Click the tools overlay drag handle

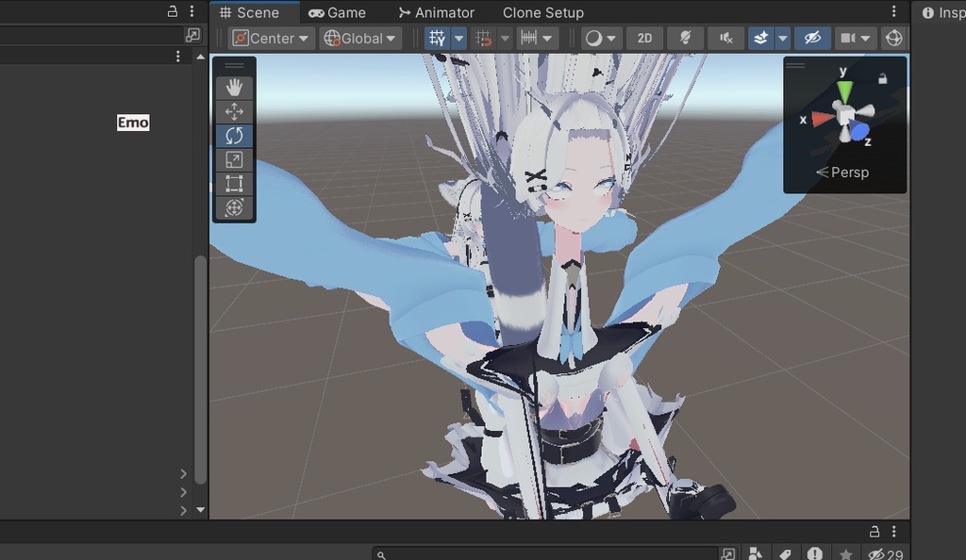(x=234, y=65)
